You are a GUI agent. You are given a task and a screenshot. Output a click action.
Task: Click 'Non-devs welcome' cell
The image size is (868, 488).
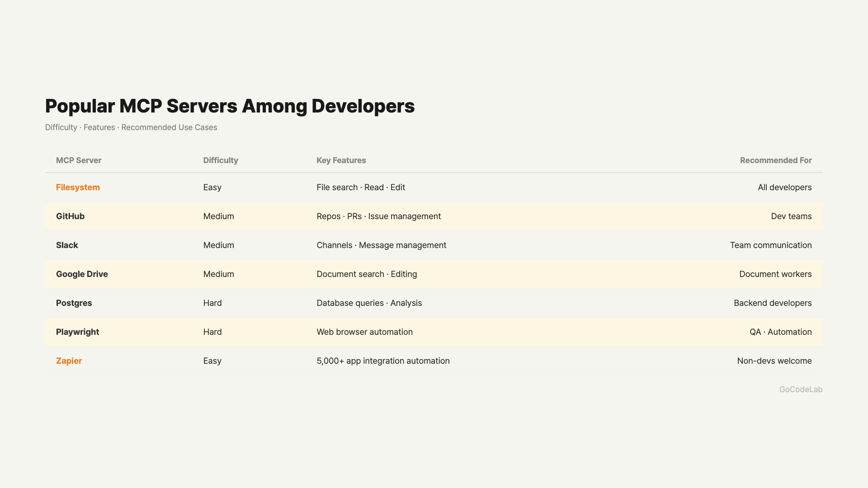(x=774, y=361)
